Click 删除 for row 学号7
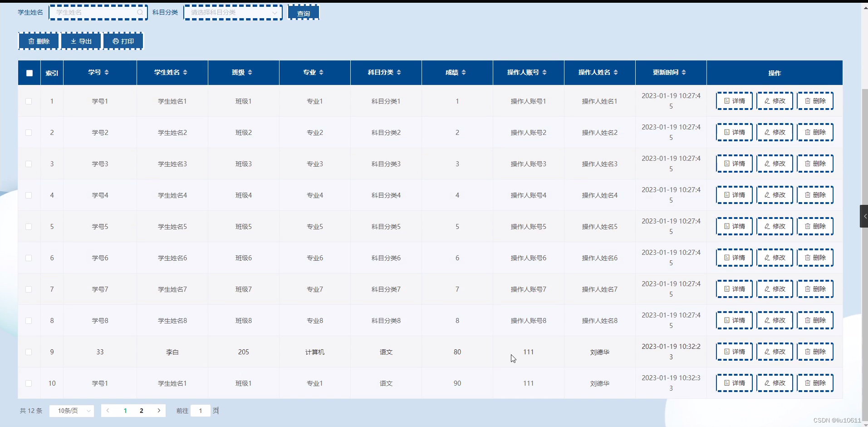The image size is (868, 427). click(815, 289)
